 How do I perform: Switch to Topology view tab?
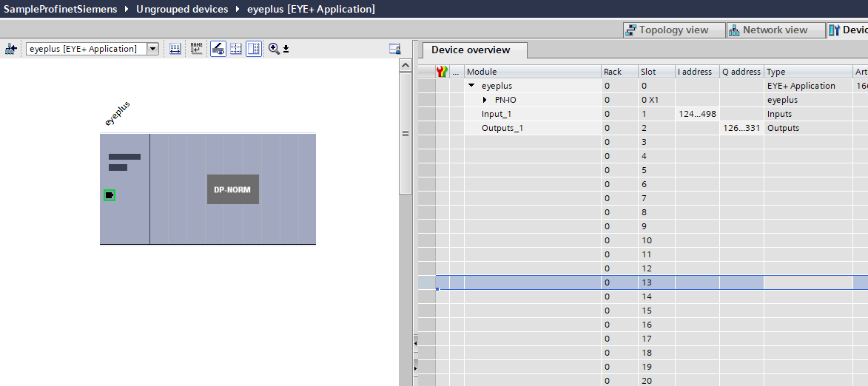[667, 30]
